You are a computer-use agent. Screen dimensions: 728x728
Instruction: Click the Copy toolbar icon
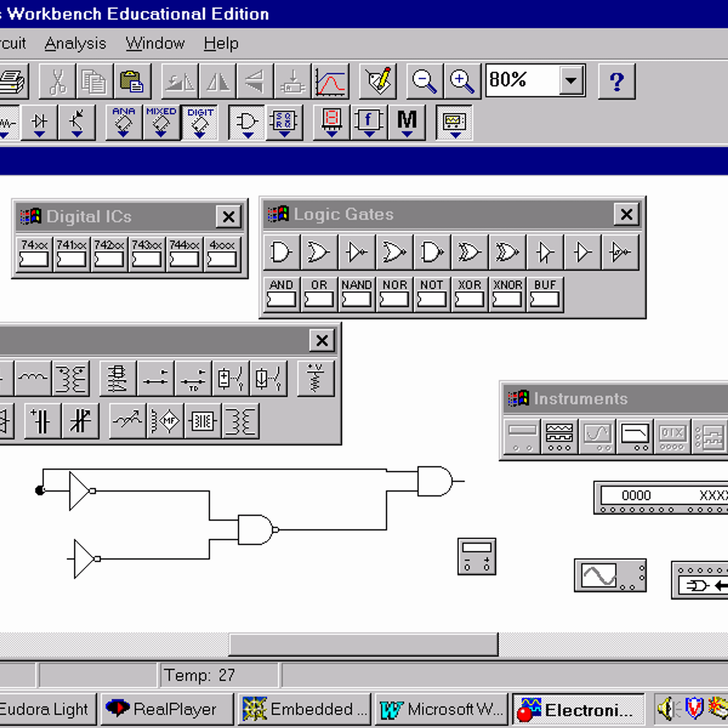pyautogui.click(x=95, y=81)
